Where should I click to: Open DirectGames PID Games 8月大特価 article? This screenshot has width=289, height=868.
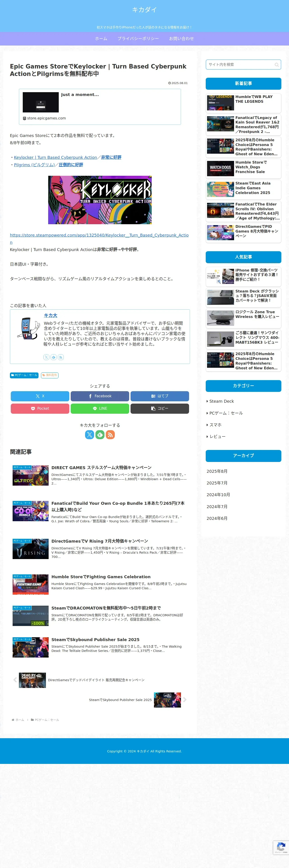coord(243,233)
